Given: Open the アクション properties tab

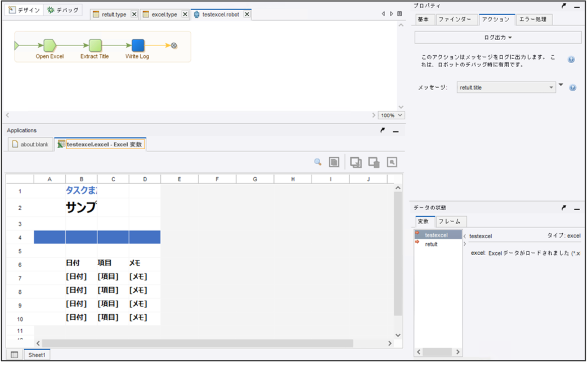Looking at the screenshot, I should [x=496, y=20].
